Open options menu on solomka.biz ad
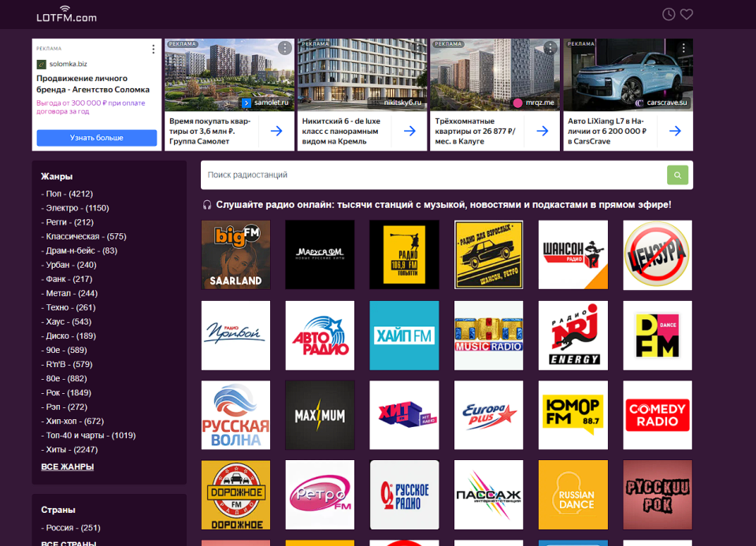 (x=154, y=49)
